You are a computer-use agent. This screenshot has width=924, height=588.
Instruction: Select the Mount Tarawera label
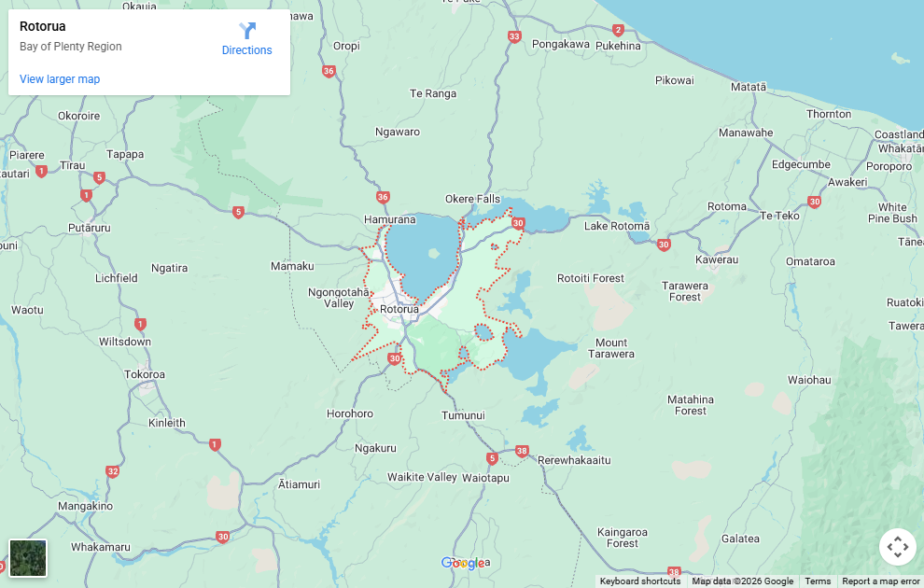(x=611, y=348)
